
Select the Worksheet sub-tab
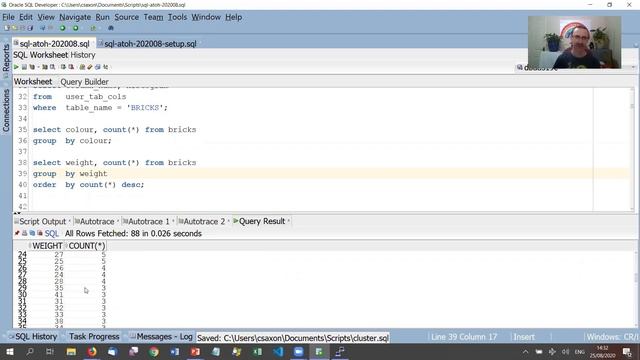point(33,82)
